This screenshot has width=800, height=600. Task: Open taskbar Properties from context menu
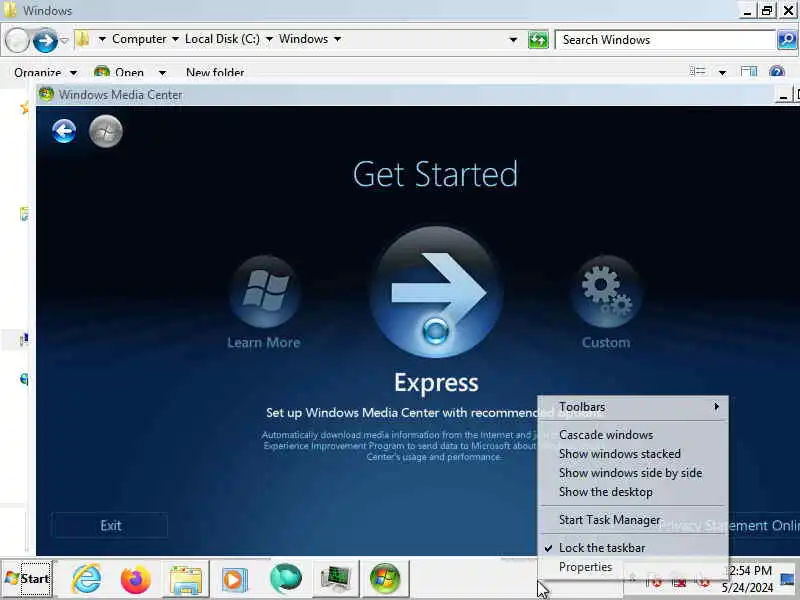click(633, 567)
